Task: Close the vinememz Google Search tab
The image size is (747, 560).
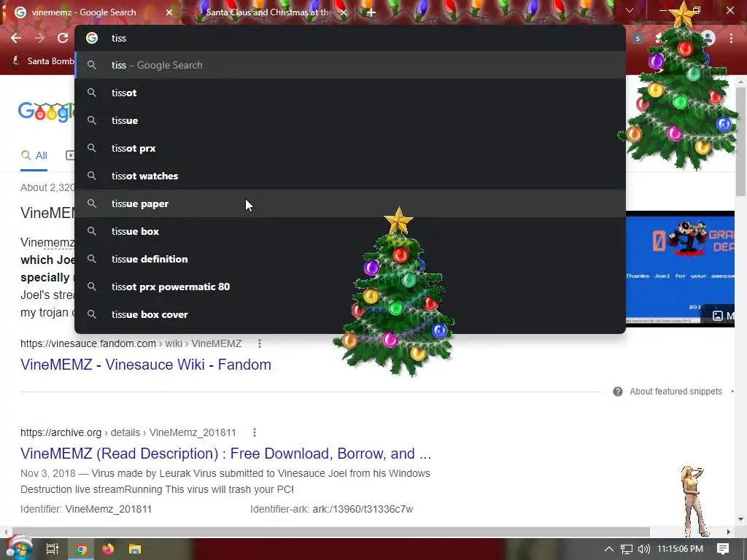Action: pos(169,12)
